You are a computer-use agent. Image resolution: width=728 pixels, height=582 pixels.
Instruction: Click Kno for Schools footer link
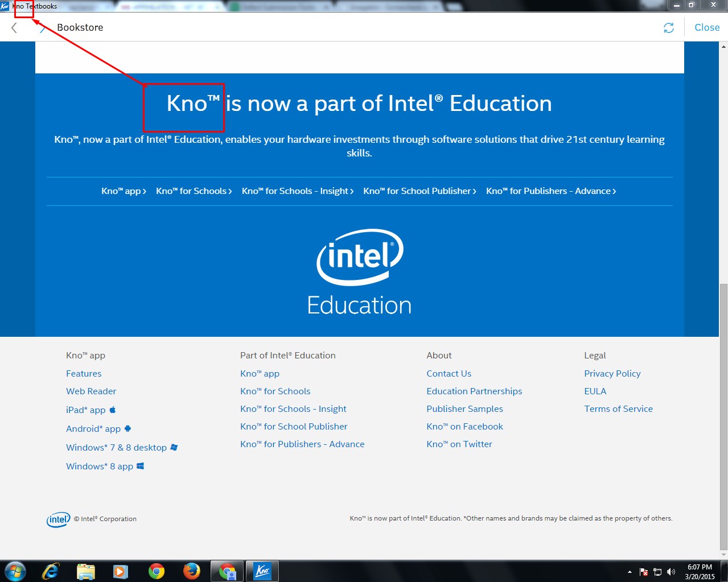click(275, 391)
